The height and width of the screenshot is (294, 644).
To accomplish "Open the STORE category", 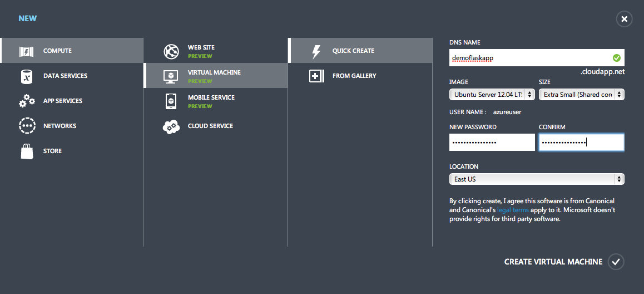I will (x=53, y=151).
